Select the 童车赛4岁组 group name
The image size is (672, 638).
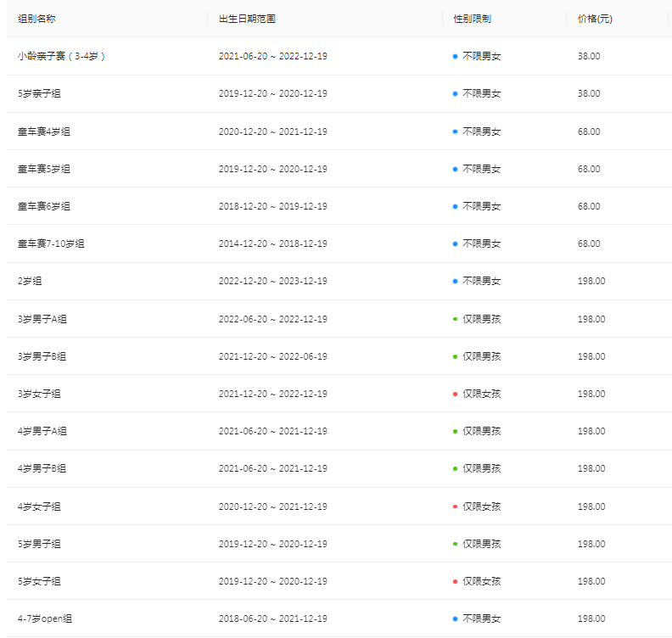(x=44, y=132)
